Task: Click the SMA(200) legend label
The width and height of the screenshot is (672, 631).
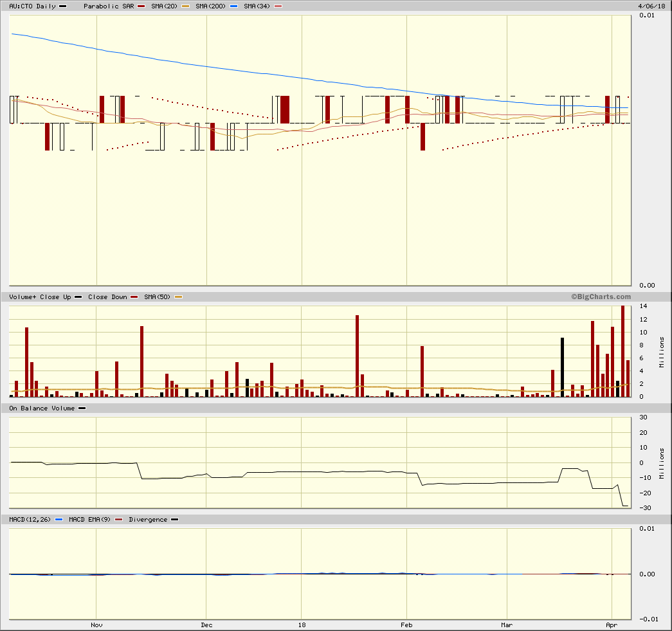Action: click(210, 6)
